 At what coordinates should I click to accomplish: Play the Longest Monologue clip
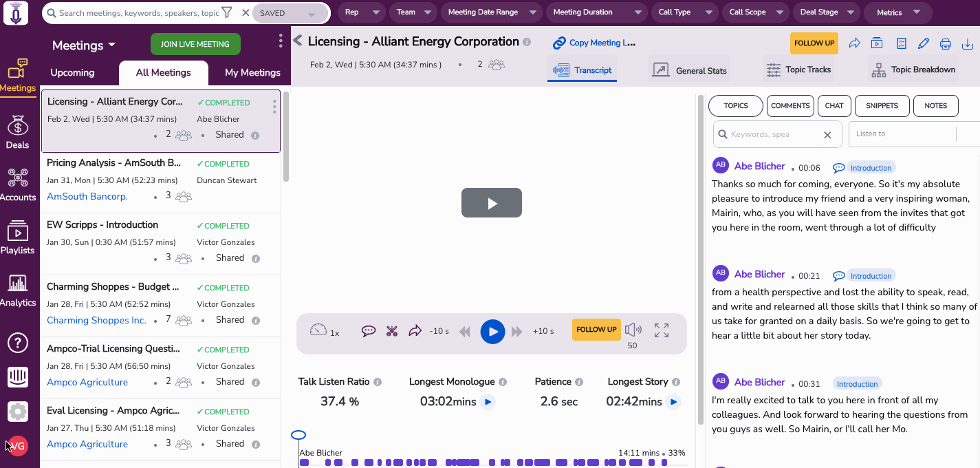[x=488, y=402]
